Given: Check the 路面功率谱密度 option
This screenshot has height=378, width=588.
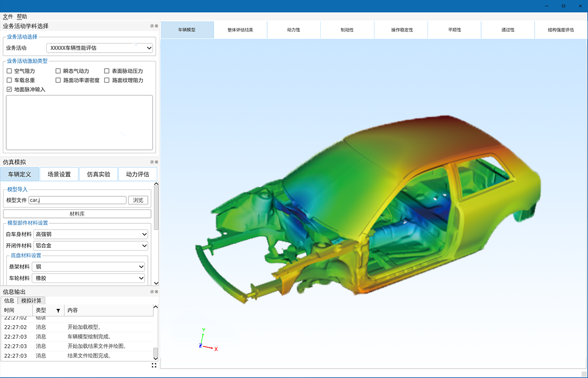Looking at the screenshot, I should (x=58, y=80).
